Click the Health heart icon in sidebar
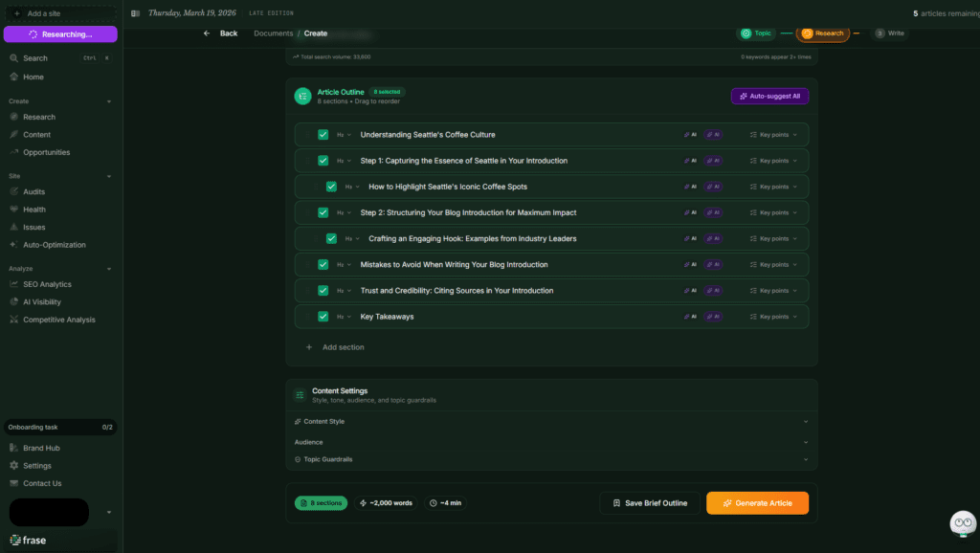980x553 pixels. [14, 210]
